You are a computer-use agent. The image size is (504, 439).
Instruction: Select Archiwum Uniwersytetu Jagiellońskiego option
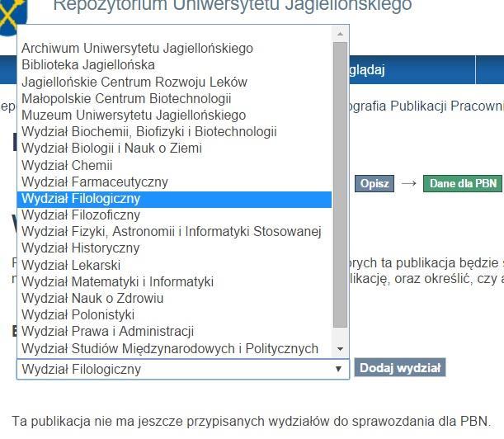pyautogui.click(x=174, y=48)
